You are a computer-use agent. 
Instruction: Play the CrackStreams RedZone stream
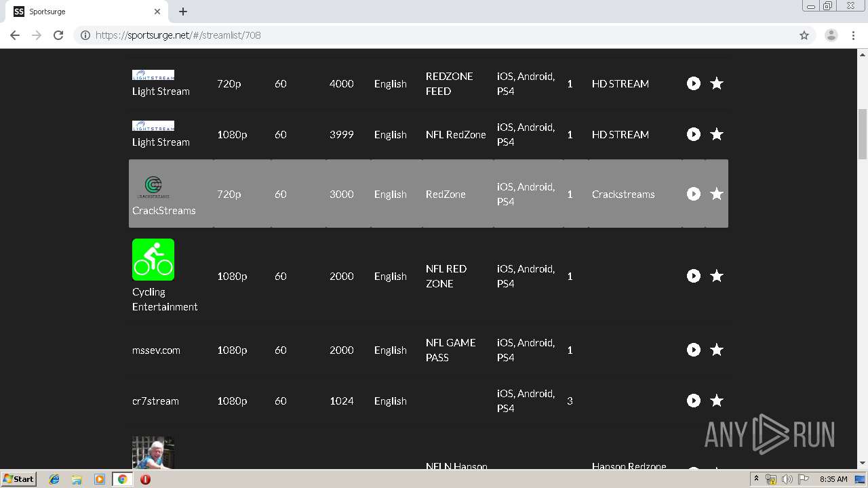point(693,194)
